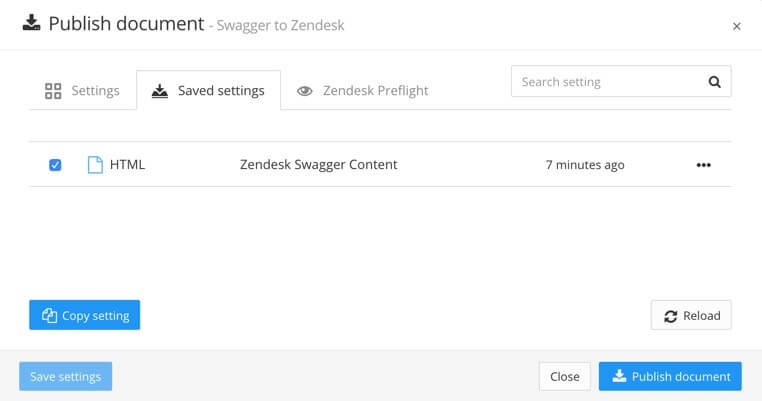
Task: Click the blue Publish document button
Action: tap(670, 376)
